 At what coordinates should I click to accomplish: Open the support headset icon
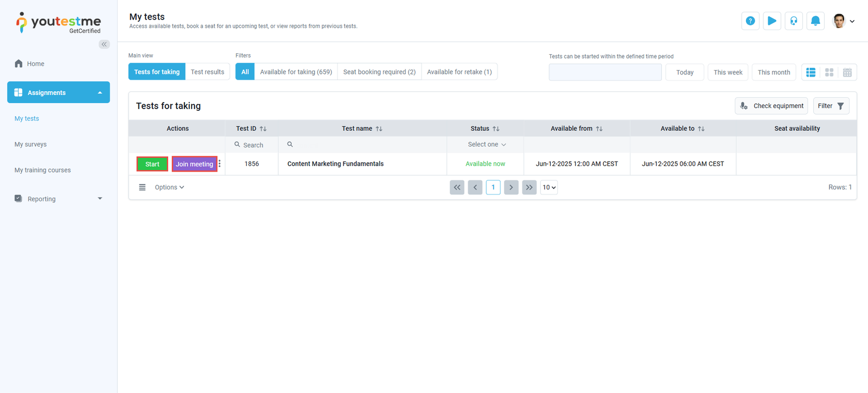[x=794, y=21]
